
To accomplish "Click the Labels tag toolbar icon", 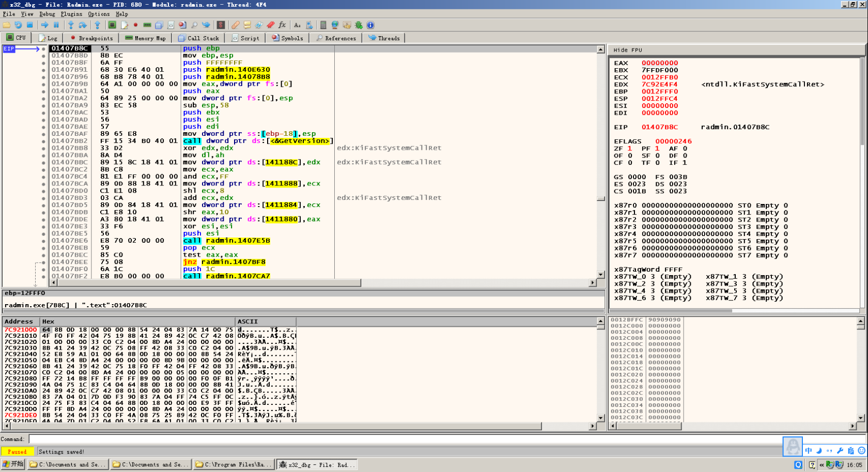I will point(259,25).
